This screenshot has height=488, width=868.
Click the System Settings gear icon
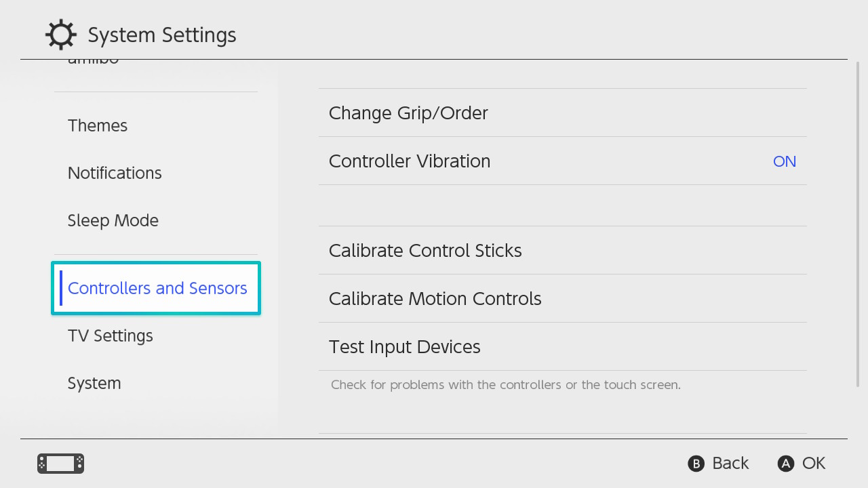click(x=60, y=35)
